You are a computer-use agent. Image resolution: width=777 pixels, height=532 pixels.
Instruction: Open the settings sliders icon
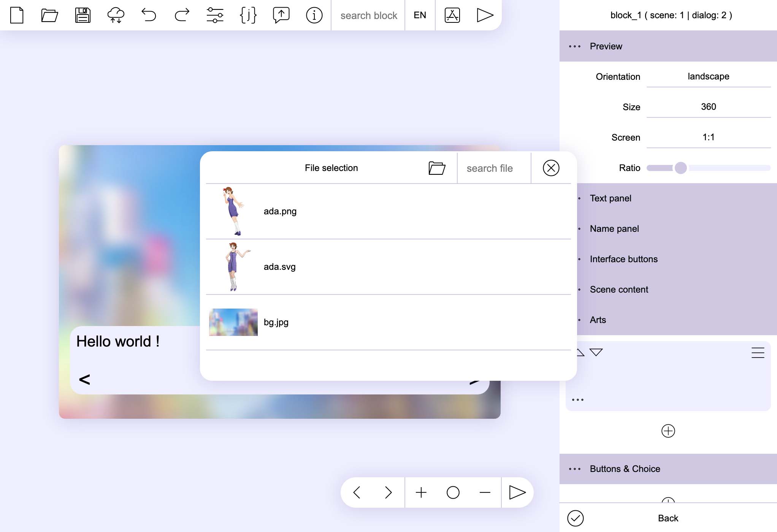[215, 15]
